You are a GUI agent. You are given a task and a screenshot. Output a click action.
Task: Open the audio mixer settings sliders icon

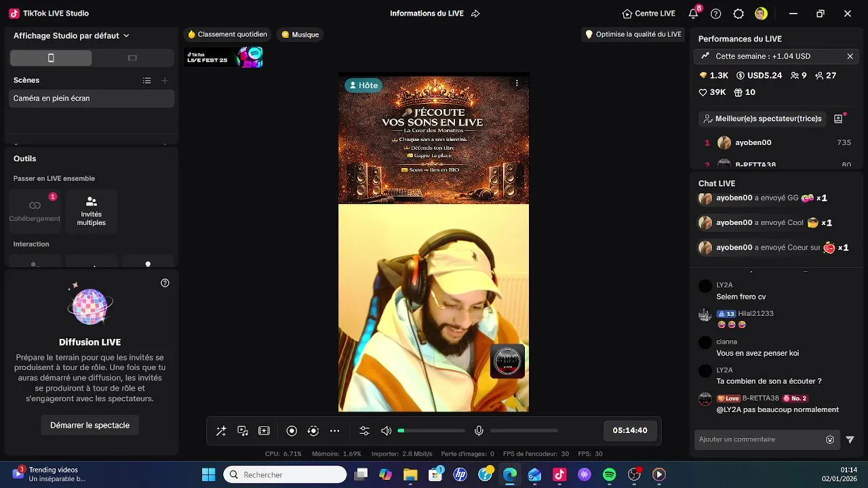pos(365,431)
